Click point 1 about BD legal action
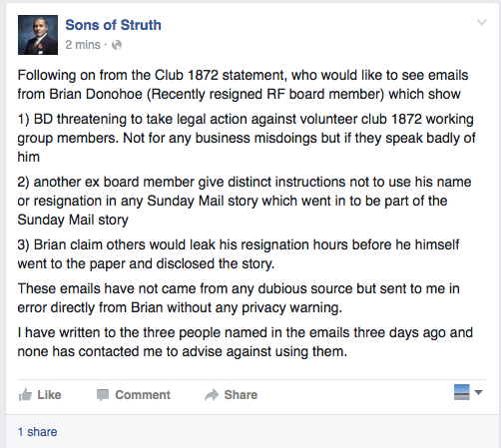 pos(247,138)
